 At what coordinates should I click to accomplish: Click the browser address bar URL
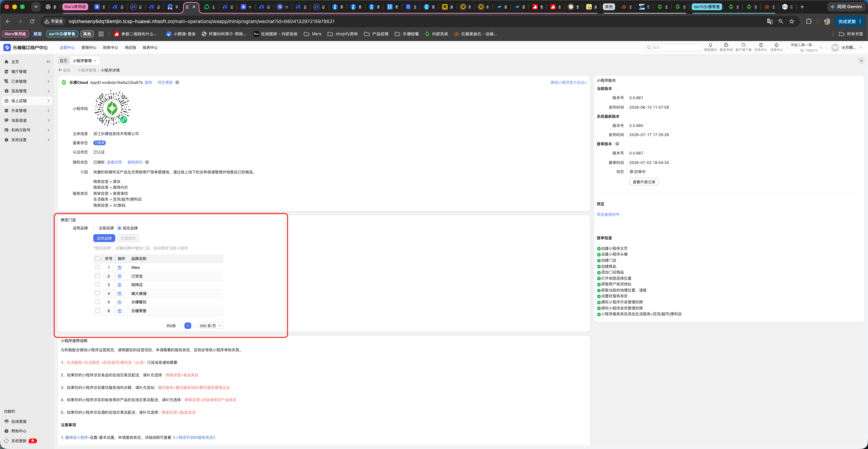pyautogui.click(x=201, y=21)
